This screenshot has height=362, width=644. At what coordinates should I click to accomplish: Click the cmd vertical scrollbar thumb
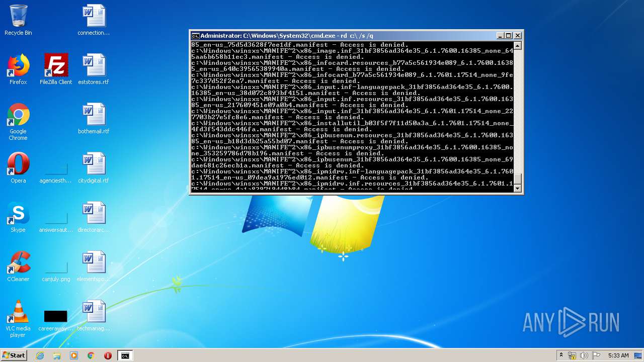click(x=518, y=179)
